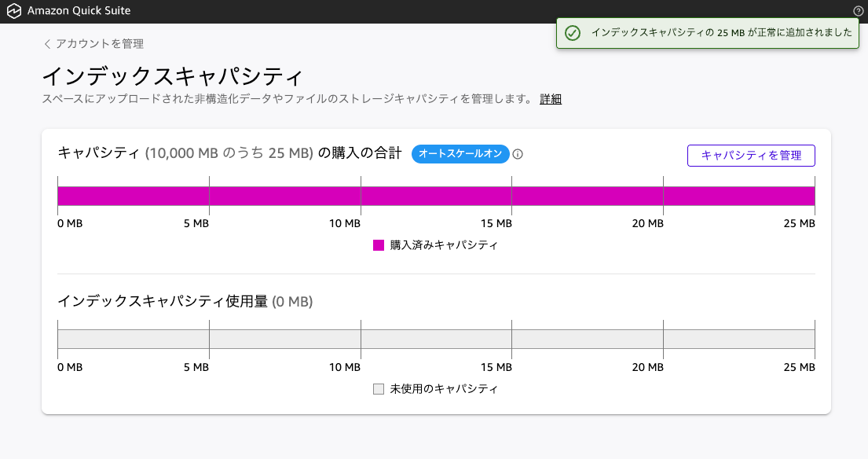Select the 購入済みキャパシティ legend label

tap(444, 245)
